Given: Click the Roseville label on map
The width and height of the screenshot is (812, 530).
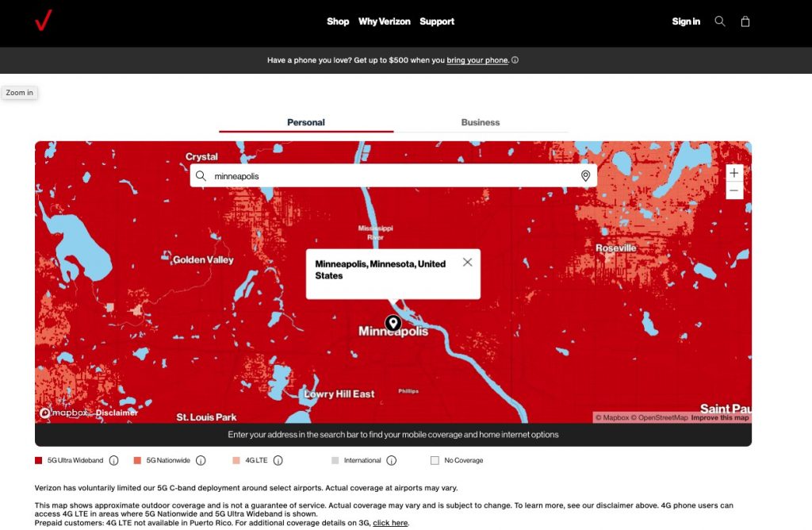Looking at the screenshot, I should [615, 248].
